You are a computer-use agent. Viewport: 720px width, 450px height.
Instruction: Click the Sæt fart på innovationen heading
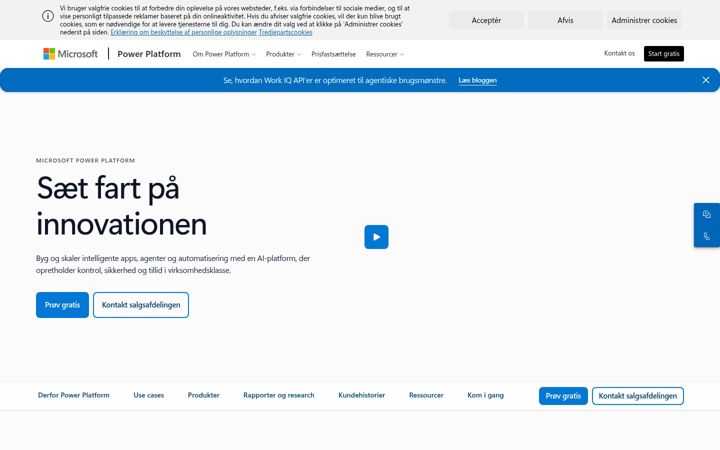pyautogui.click(x=122, y=206)
